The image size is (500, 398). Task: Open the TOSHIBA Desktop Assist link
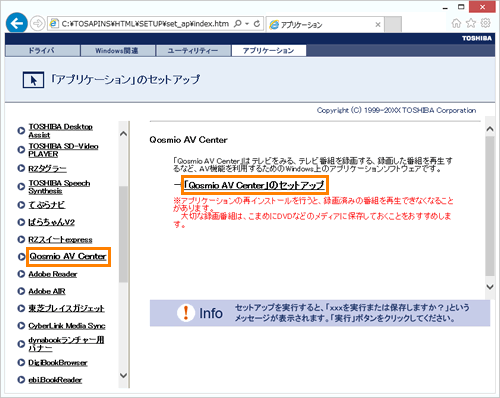pos(60,131)
